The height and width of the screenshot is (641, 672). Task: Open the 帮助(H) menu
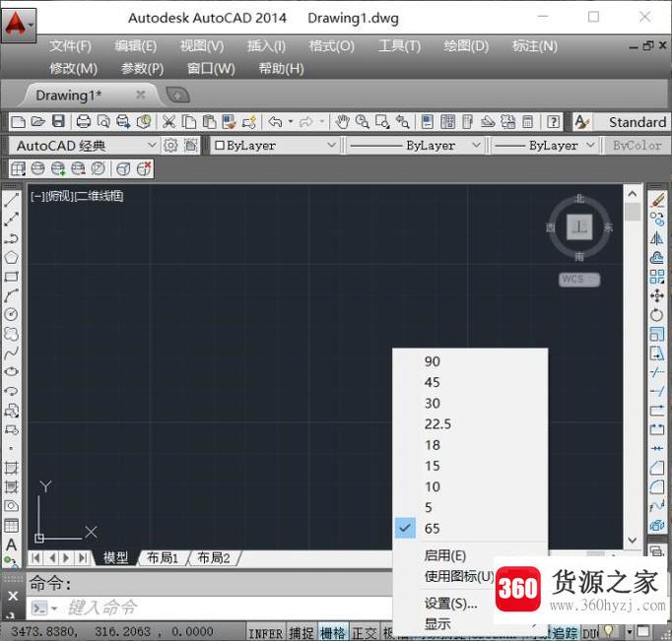281,69
